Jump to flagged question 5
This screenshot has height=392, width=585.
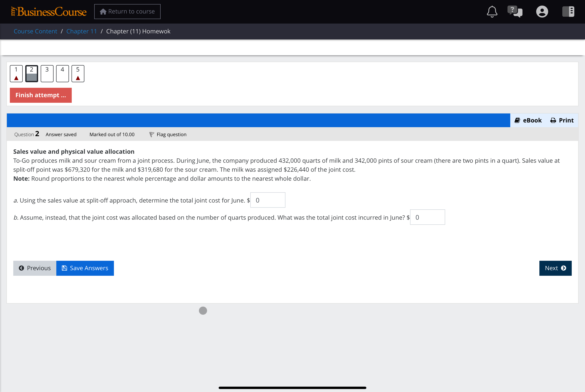pyautogui.click(x=78, y=73)
